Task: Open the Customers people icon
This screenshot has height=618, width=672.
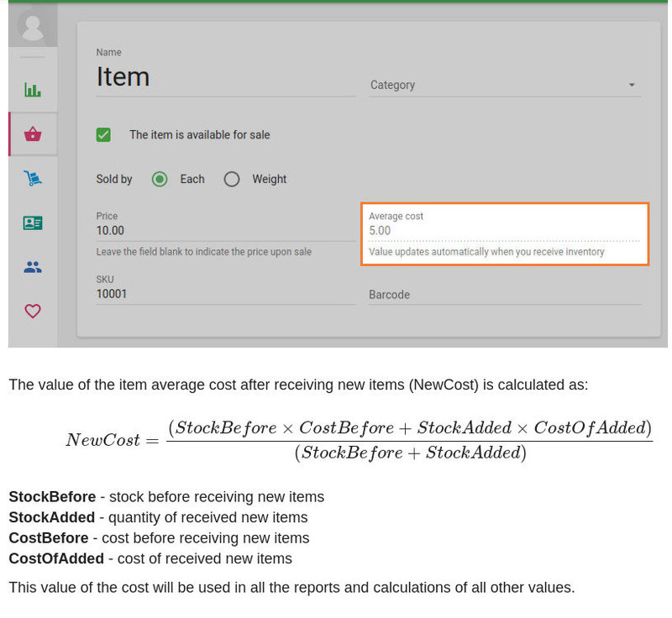Action: click(33, 267)
